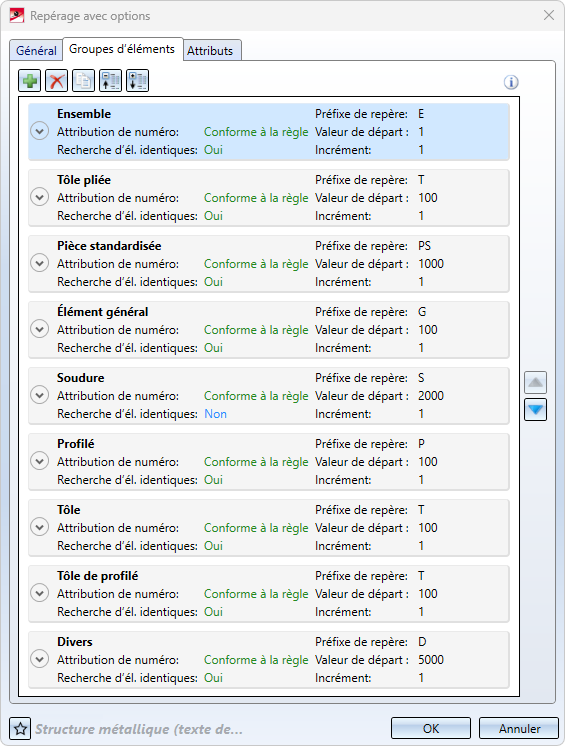Screen dimensions: 565x746
Task: Toggle Tôle pliée identical search 'Oui'
Action: 213,216
